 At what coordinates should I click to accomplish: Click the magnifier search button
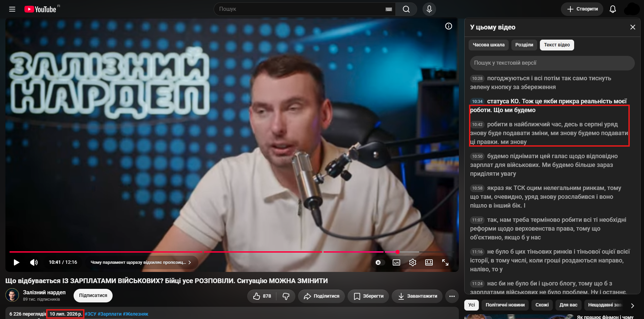pos(406,9)
